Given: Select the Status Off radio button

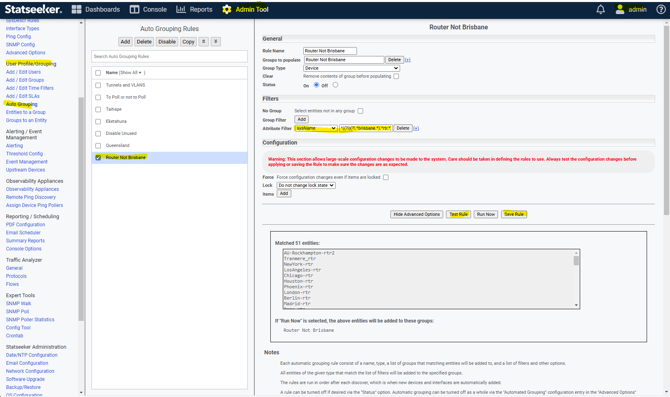Looking at the screenshot, I should pos(335,85).
